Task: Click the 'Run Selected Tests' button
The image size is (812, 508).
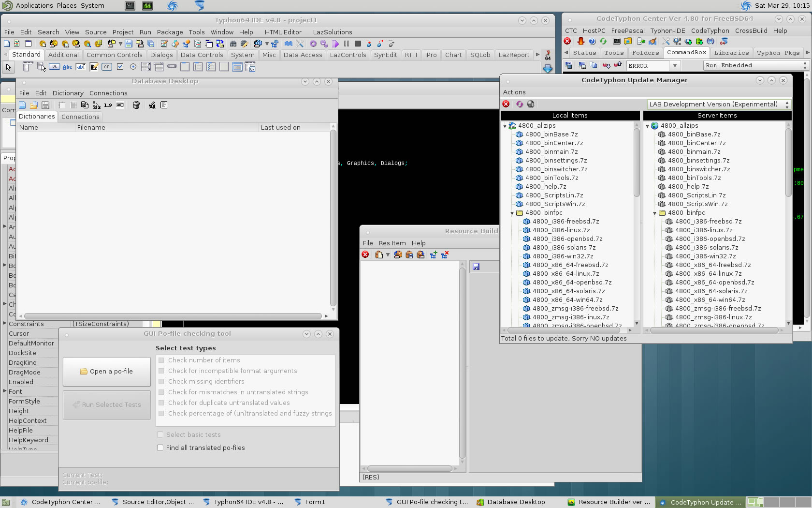Action: tap(107, 405)
